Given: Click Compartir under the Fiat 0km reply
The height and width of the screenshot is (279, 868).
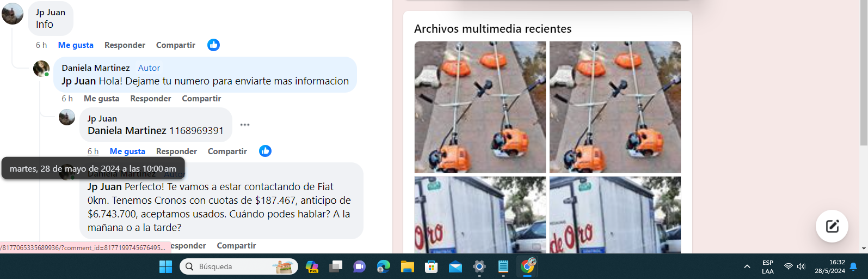Looking at the screenshot, I should pos(236,246).
